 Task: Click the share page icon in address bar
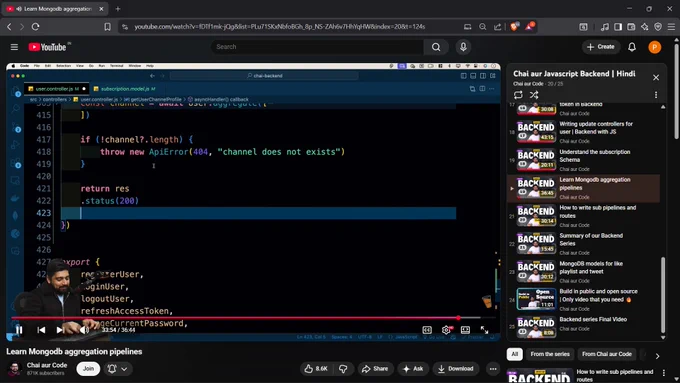tap(497, 26)
